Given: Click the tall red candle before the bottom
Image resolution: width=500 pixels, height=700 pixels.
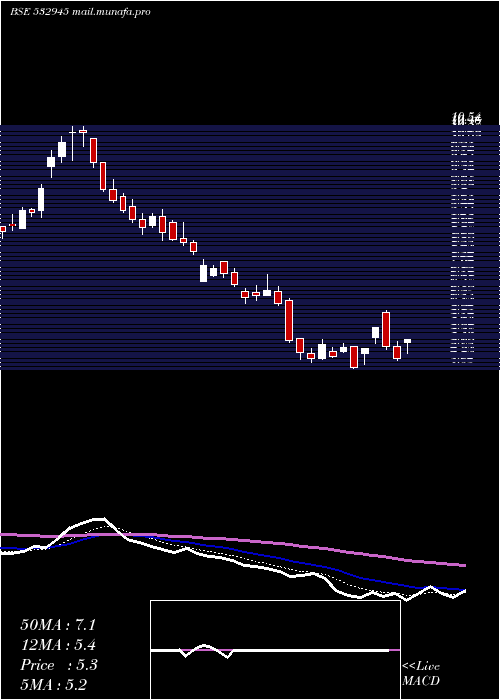Looking at the screenshot, I should (289, 320).
